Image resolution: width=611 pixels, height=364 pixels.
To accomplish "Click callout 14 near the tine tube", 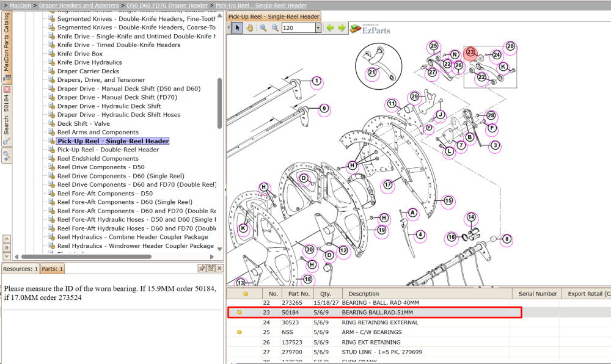I will coord(471,217).
